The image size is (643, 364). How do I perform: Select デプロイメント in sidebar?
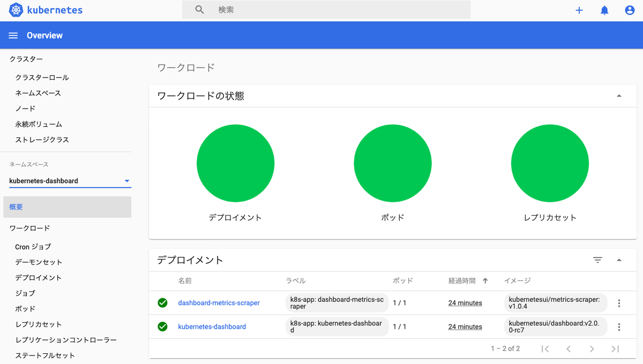38,278
